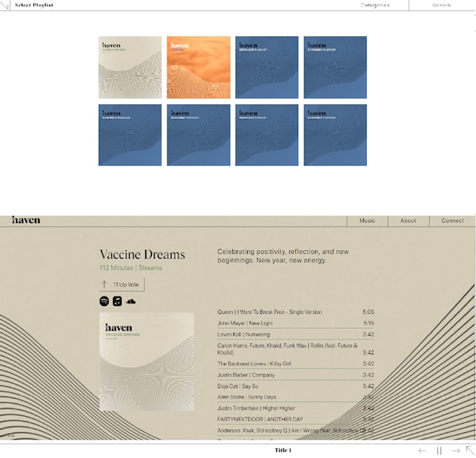Viewport: 476px width, 458px height.
Task: Select third cover in bottom row
Action: [x=267, y=135]
